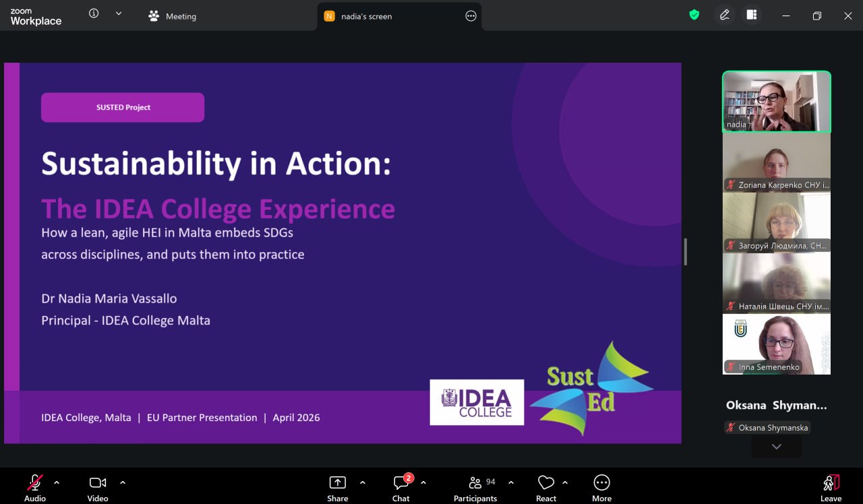
Task: Unmute the microphone Audio button
Action: 35,488
